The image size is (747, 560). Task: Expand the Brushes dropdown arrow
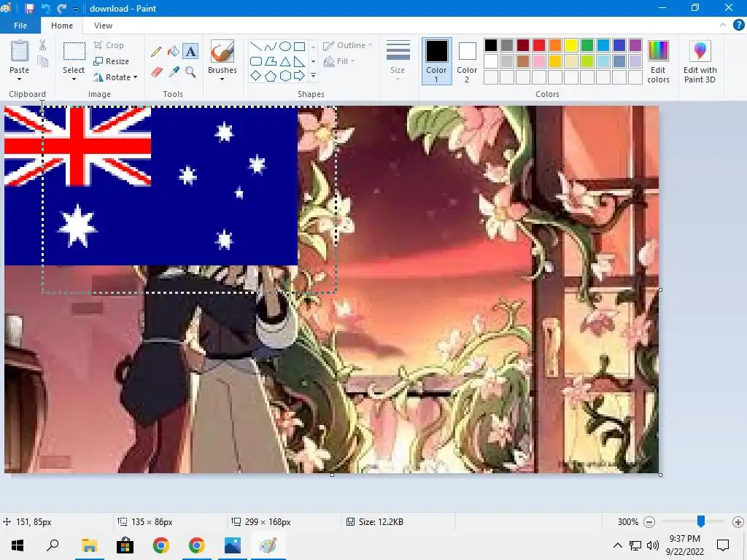222,79
